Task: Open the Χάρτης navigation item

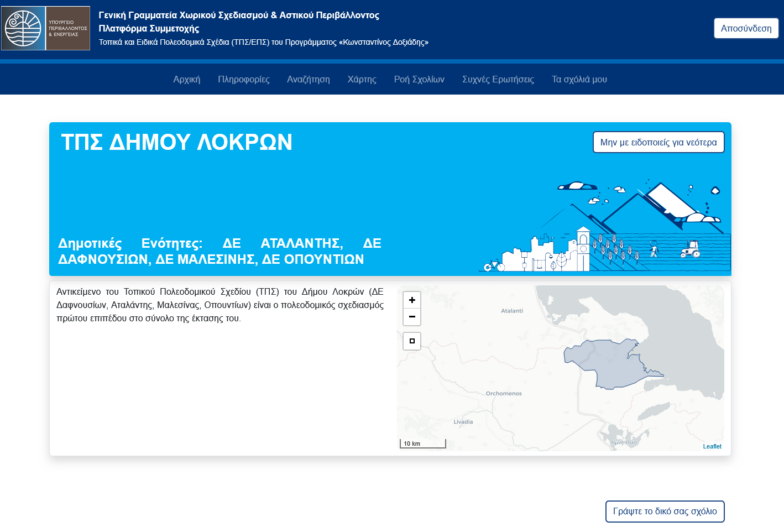Action: pyautogui.click(x=362, y=79)
